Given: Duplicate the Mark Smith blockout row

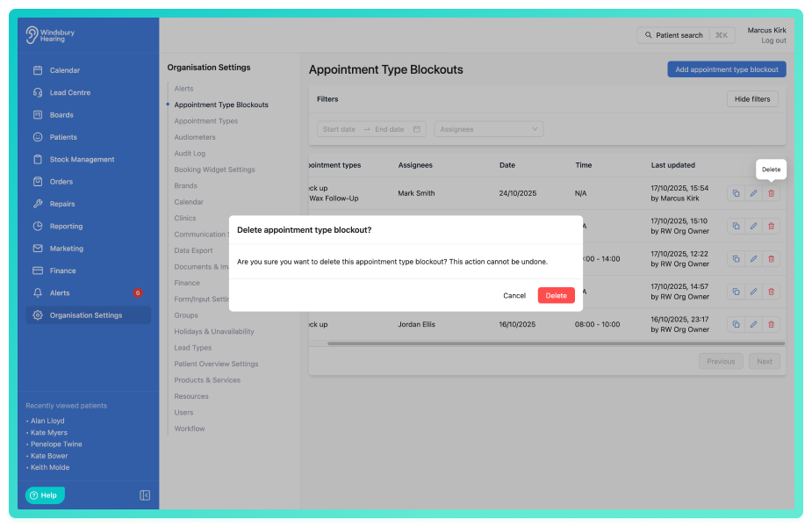Looking at the screenshot, I should (736, 193).
